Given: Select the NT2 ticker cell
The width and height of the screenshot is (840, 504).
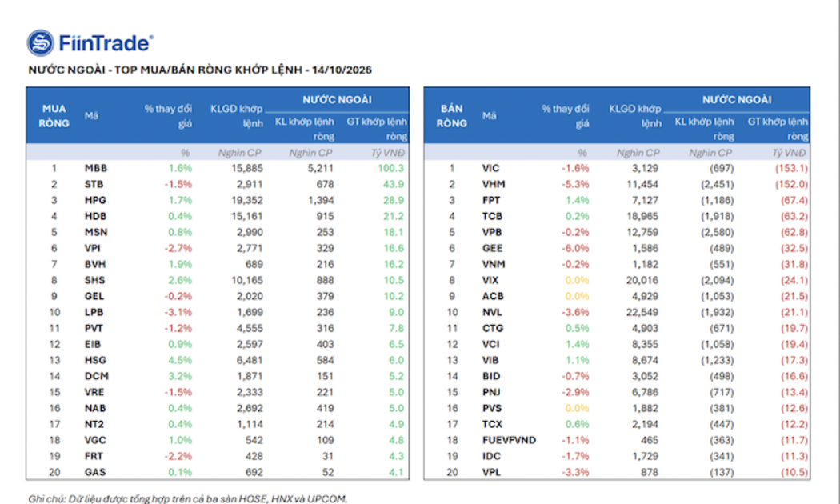Looking at the screenshot, I should click(94, 424).
